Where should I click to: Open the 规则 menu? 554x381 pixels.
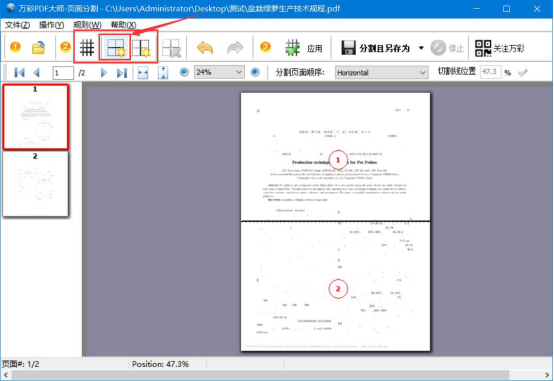tap(87, 25)
